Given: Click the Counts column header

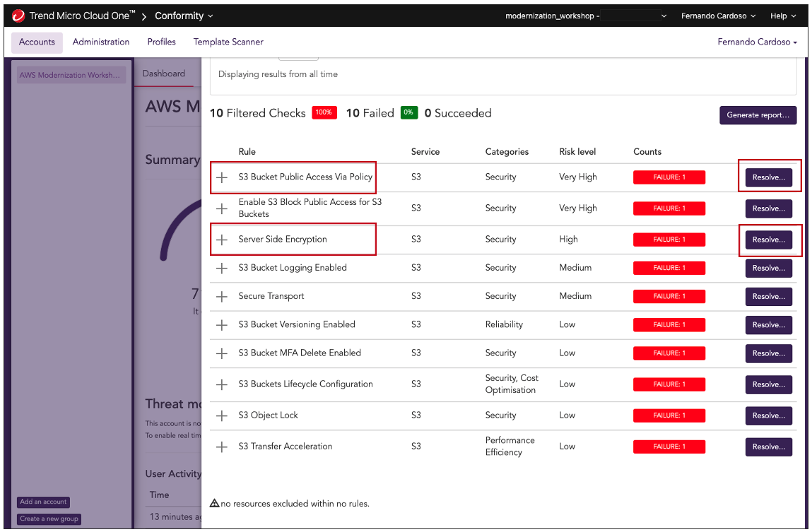Looking at the screenshot, I should (x=647, y=152).
